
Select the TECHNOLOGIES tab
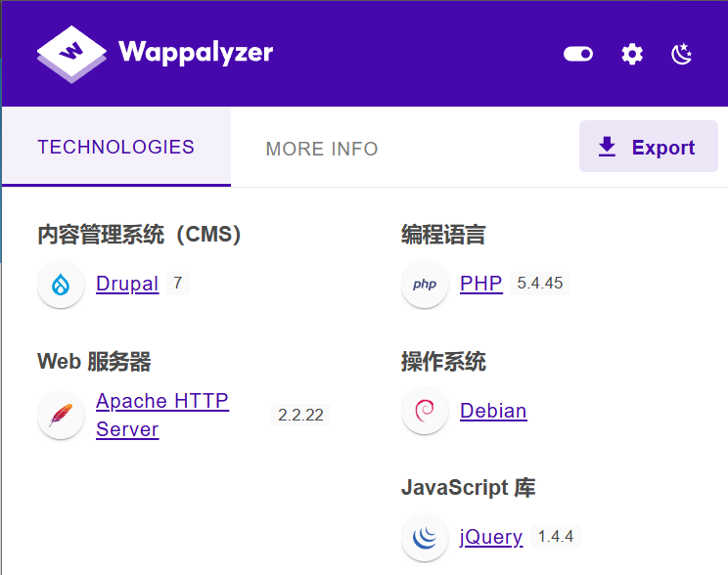click(x=116, y=147)
